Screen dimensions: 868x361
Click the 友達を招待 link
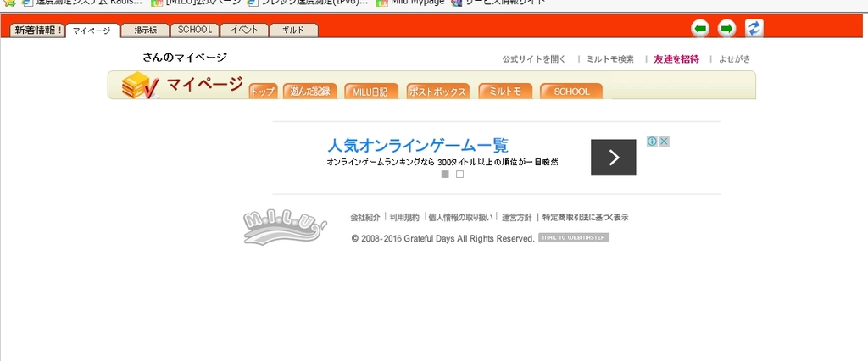[x=676, y=59]
